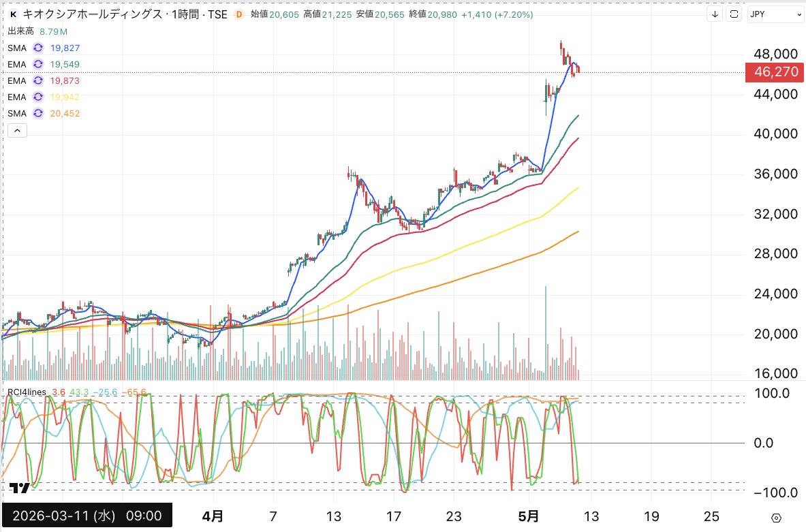Click the refresh icon beside SMA 19,827
The height and width of the screenshot is (532, 806).
click(x=38, y=48)
